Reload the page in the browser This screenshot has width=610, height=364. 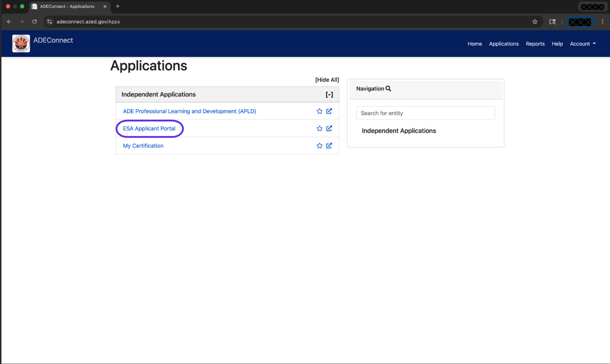[x=35, y=22]
